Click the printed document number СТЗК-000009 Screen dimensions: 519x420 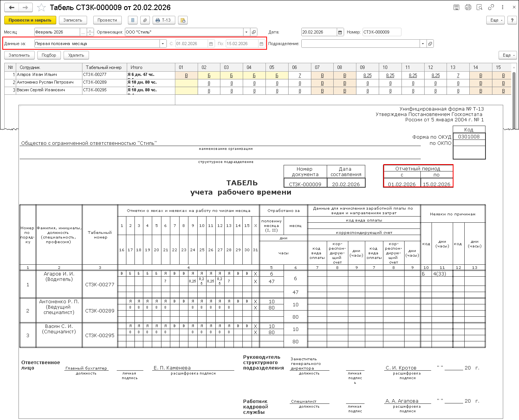click(305, 184)
